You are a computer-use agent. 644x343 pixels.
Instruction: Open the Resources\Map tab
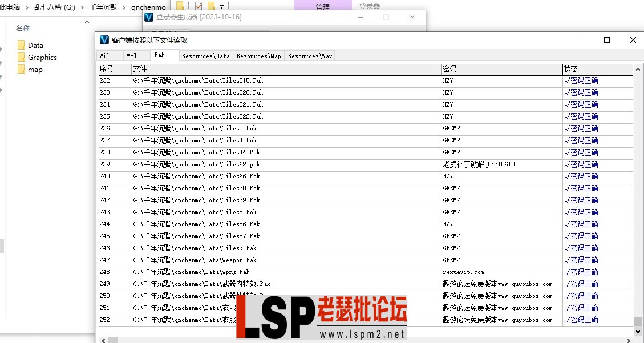258,56
